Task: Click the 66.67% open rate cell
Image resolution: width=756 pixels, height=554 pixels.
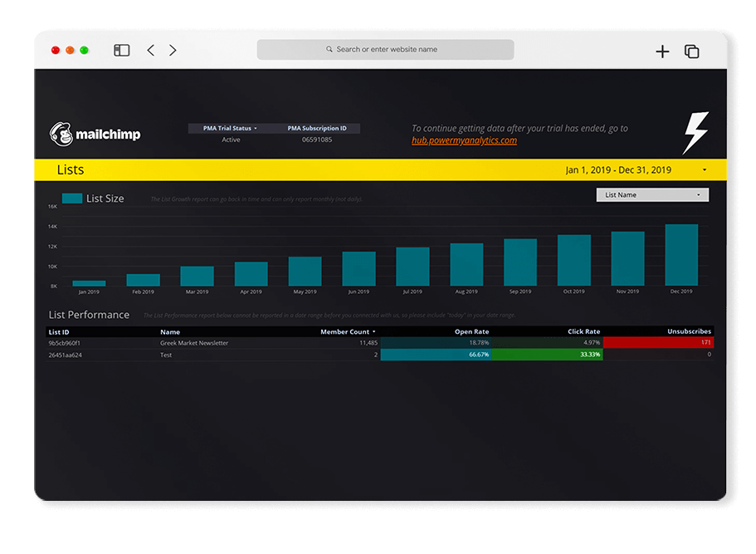Action: coord(436,355)
